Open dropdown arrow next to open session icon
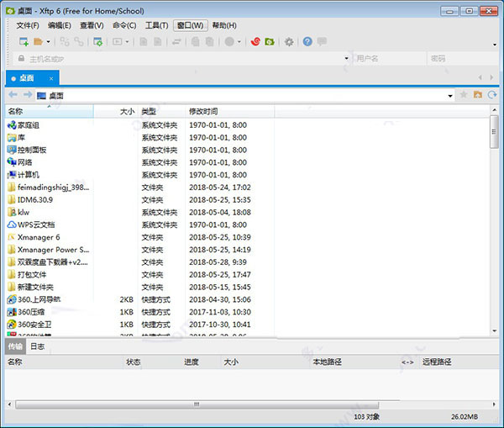504x428 pixels. coord(49,41)
